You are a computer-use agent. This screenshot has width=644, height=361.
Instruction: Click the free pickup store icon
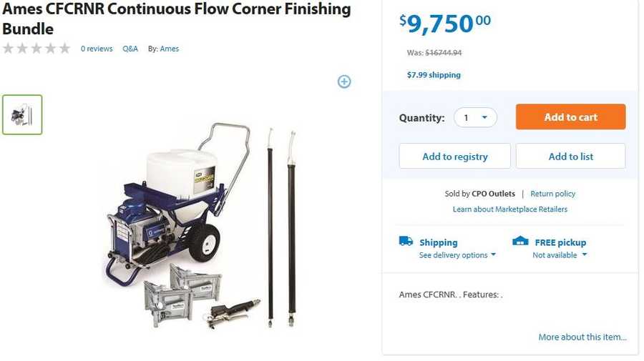(520, 242)
